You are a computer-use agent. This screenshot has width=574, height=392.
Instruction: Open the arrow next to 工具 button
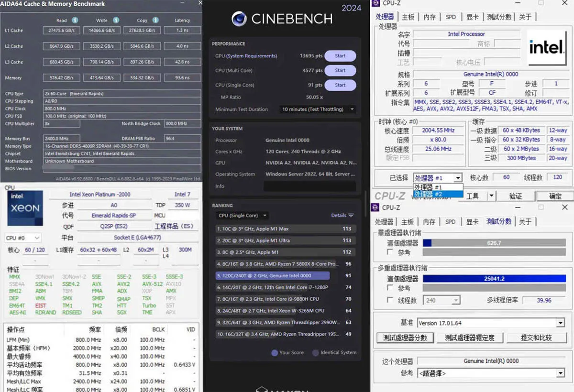[x=491, y=196]
